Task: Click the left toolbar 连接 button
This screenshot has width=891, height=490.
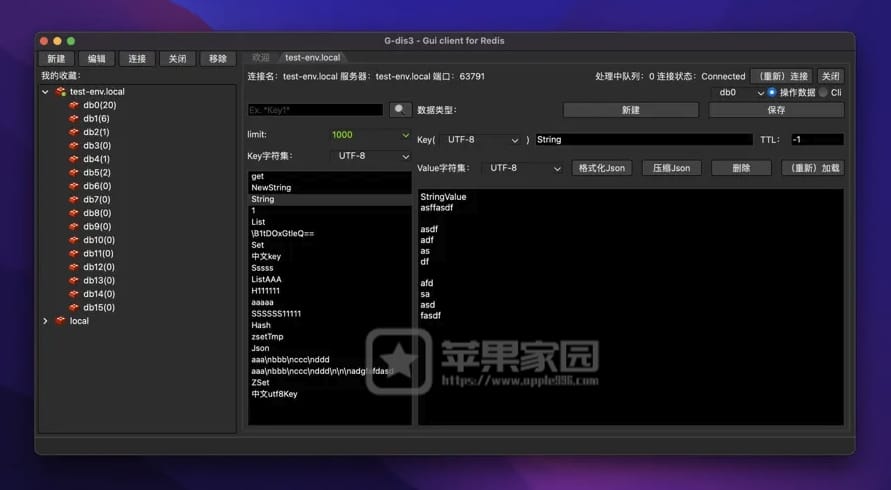Action: (x=137, y=59)
